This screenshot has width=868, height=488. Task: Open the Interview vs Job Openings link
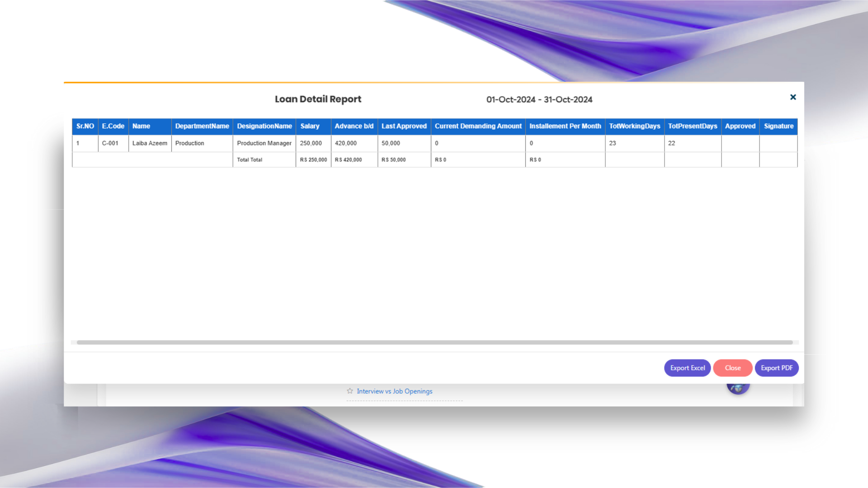click(x=394, y=391)
